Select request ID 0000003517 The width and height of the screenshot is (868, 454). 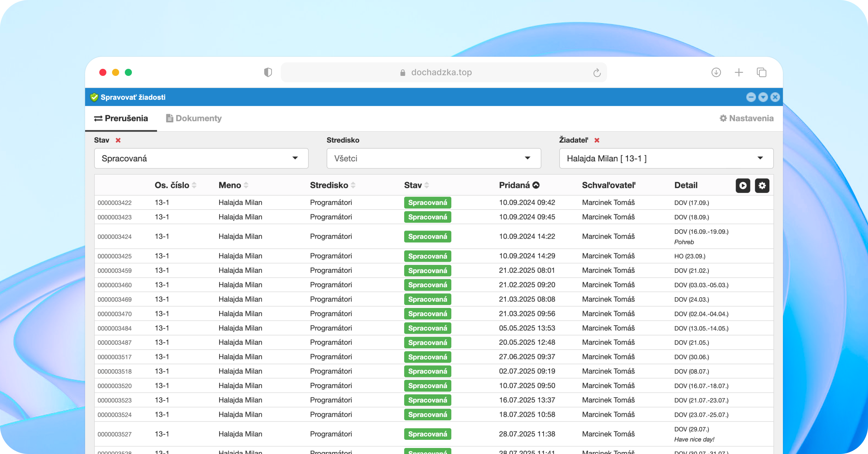click(115, 357)
